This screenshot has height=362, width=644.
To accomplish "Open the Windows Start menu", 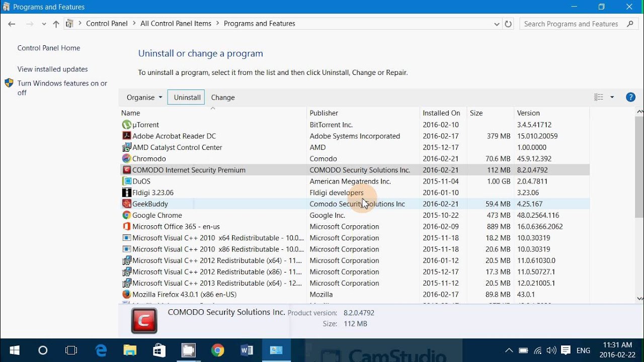I will (14, 350).
